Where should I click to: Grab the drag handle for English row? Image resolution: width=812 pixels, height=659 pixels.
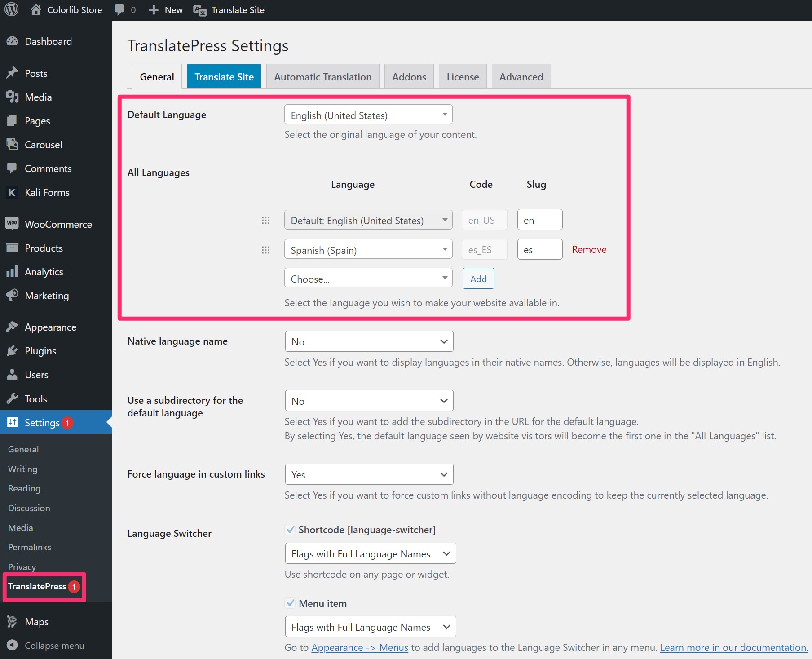266,220
